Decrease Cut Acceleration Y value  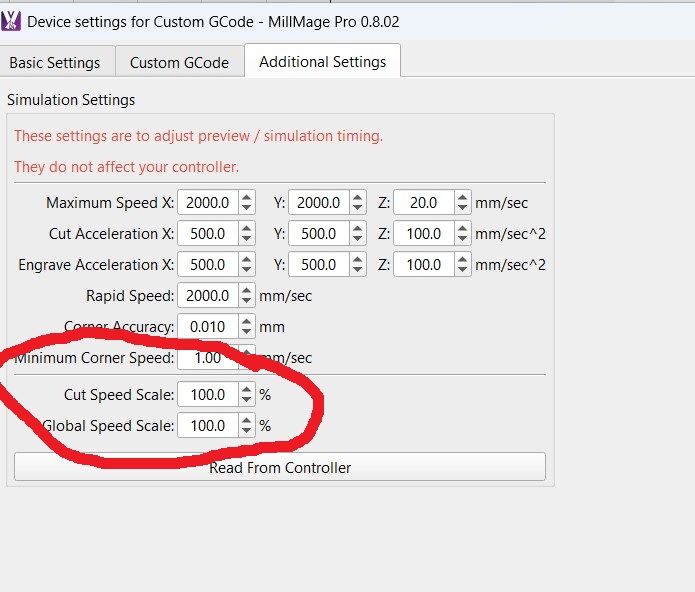point(357,239)
